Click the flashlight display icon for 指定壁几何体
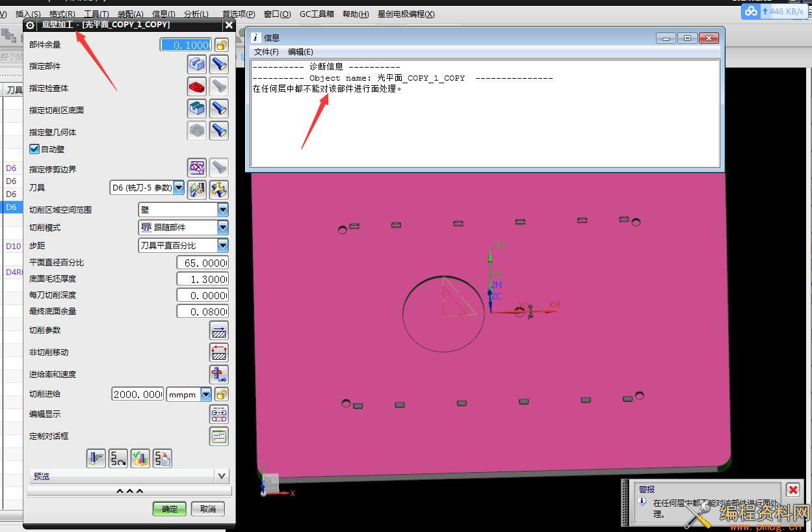The height and width of the screenshot is (532, 812). click(219, 130)
